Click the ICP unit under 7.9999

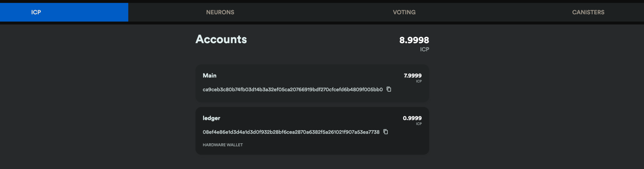419,82
